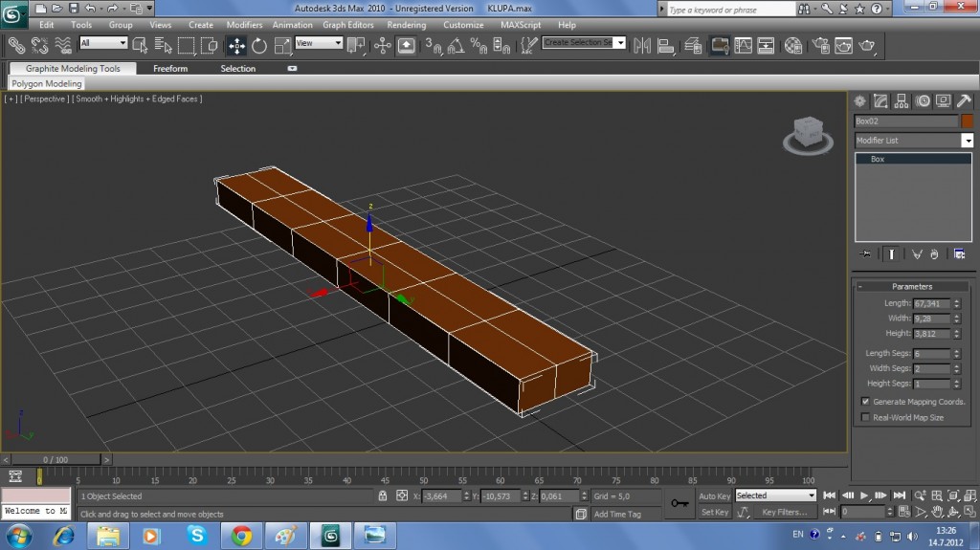Open the Rendering menu
Viewport: 980px width, 550px height.
406,25
